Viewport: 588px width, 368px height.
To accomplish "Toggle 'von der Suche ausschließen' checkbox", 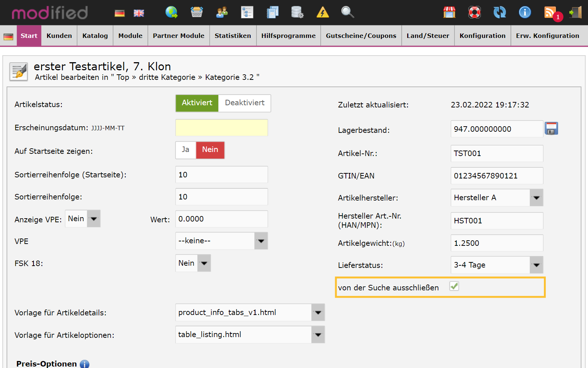I will pyautogui.click(x=454, y=286).
